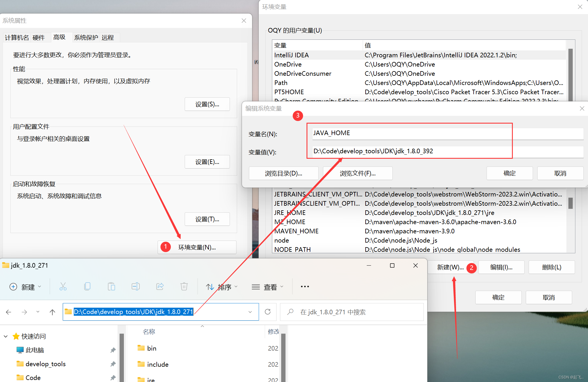Collapse the 快速访问 tree node
588x382 pixels.
coord(6,336)
